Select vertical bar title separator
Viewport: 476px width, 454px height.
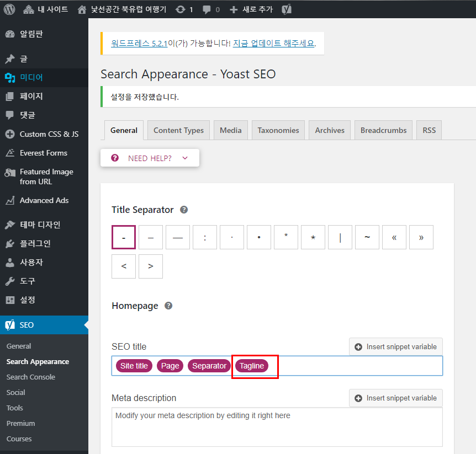[340, 237]
